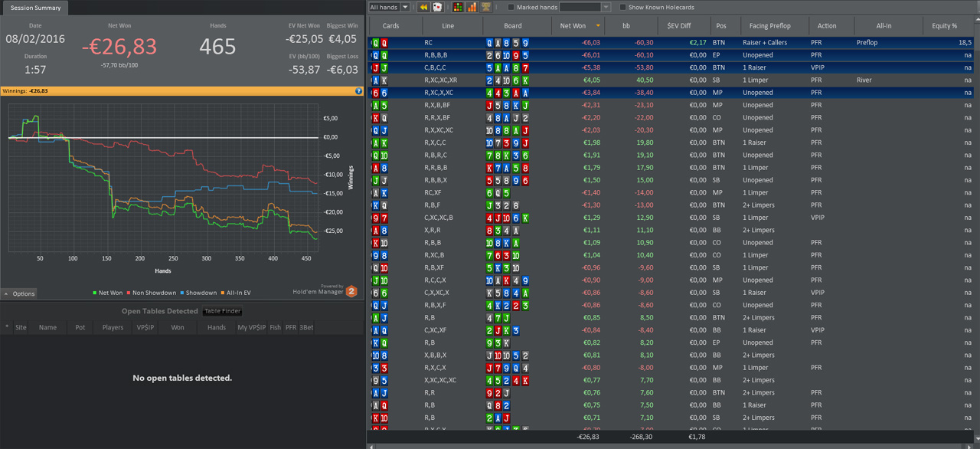The height and width of the screenshot is (449, 980).
Task: Click the colored grid matrix icon
Action: click(458, 7)
